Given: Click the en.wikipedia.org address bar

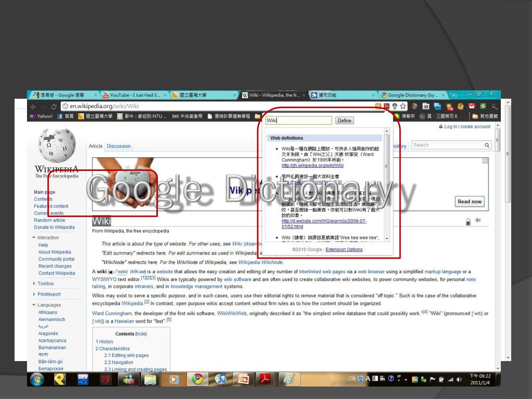Looking at the screenshot, I should coord(217,106).
